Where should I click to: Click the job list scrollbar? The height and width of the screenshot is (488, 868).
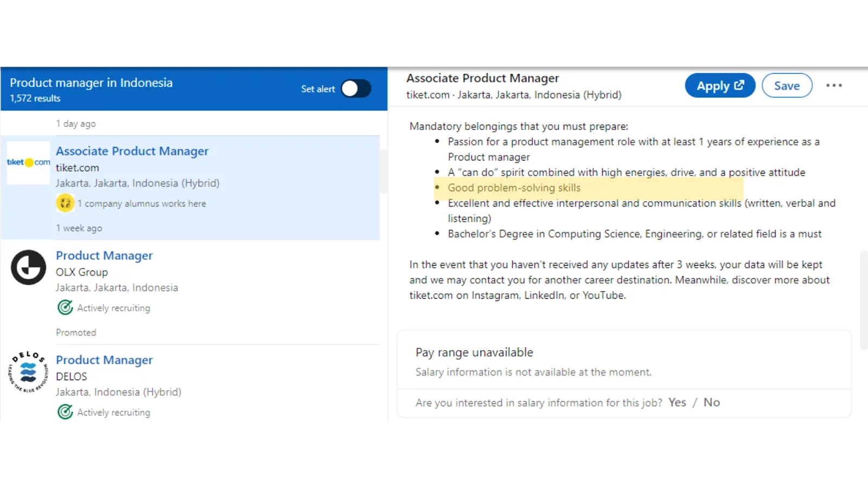click(384, 171)
